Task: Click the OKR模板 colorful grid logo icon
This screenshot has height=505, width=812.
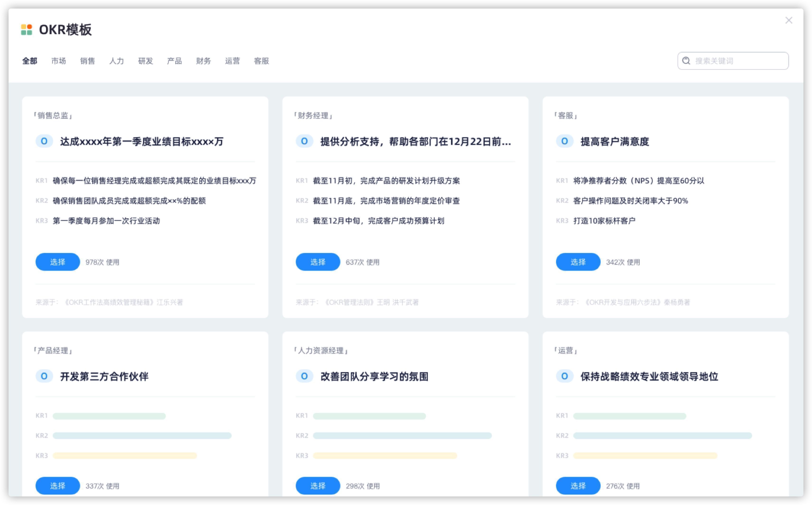Action: click(26, 29)
